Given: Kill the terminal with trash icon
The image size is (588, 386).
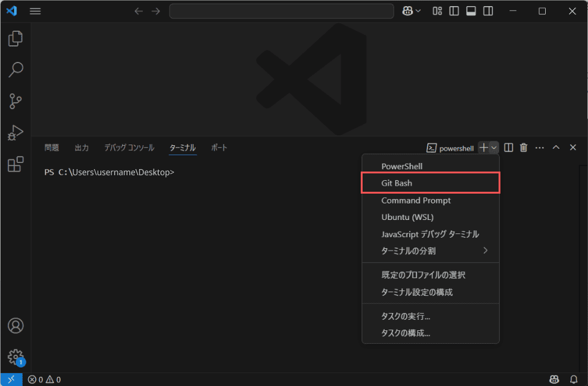Looking at the screenshot, I should (524, 148).
